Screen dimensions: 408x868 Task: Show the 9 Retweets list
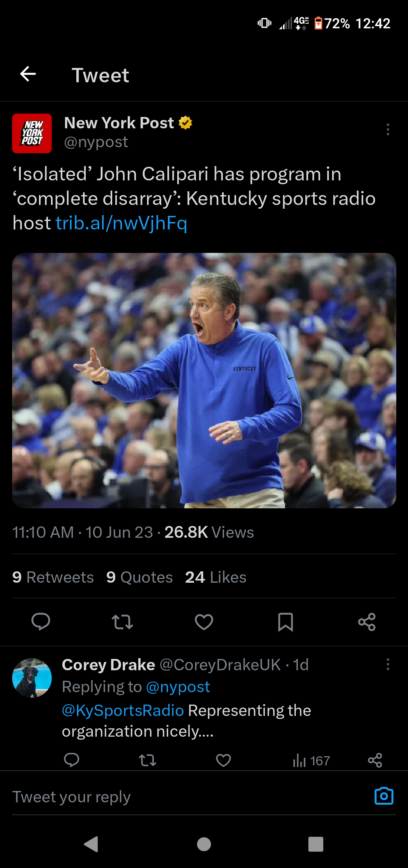tap(53, 577)
